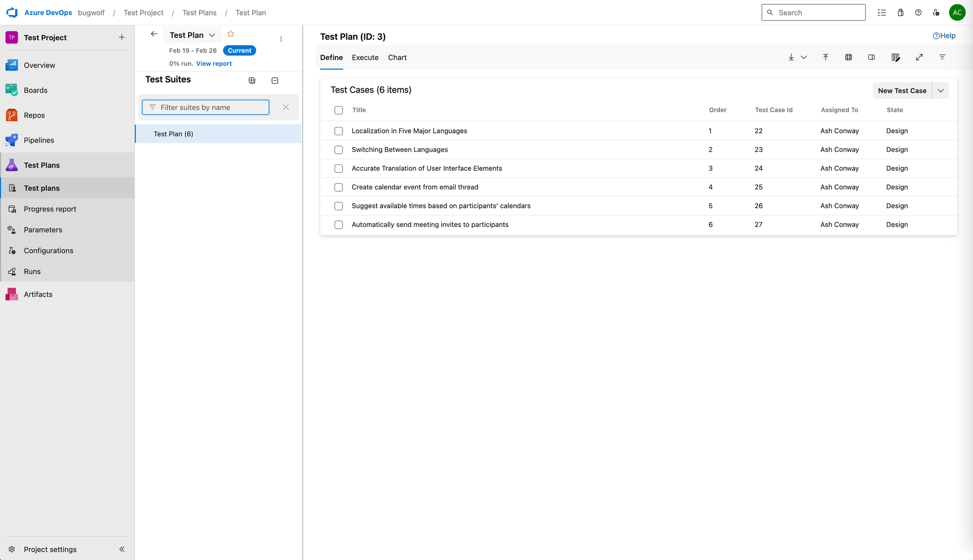Image resolution: width=973 pixels, height=560 pixels.
Task: Switch to the Execute tab
Action: (x=365, y=57)
